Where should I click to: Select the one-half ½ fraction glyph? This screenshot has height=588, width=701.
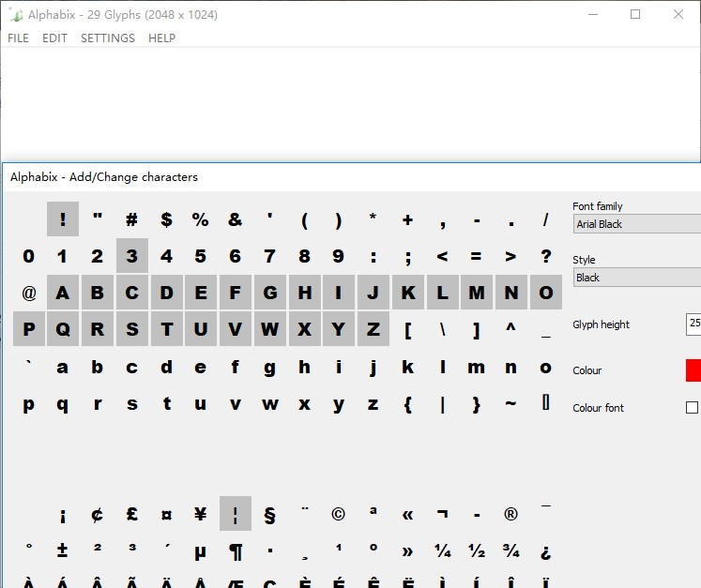(x=477, y=551)
